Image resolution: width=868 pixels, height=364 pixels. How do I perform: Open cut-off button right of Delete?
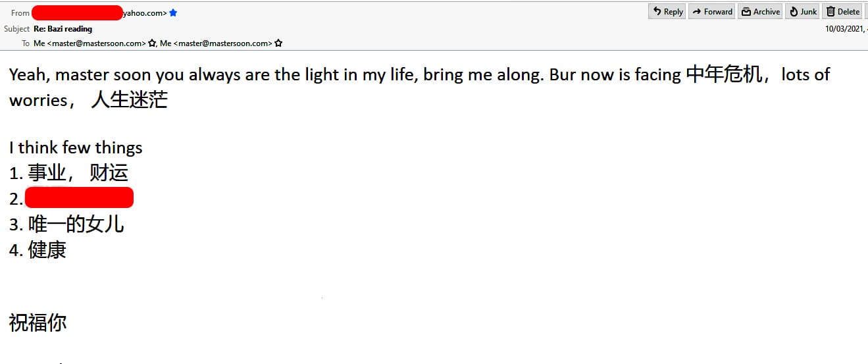point(866,11)
